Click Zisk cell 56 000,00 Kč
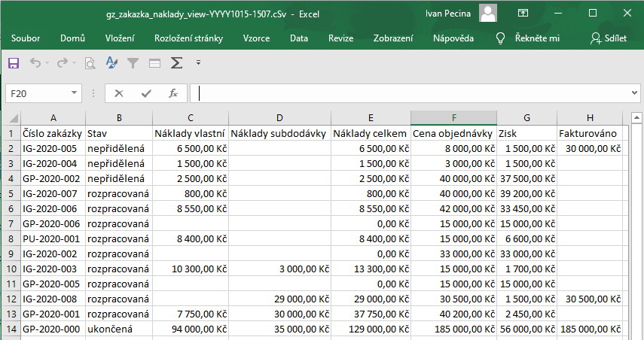This screenshot has width=644, height=340. pyautogui.click(x=527, y=329)
